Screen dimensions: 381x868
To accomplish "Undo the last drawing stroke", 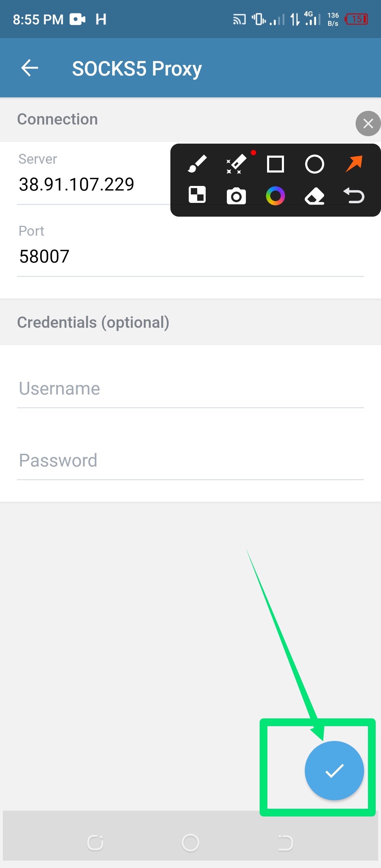I will click(354, 196).
